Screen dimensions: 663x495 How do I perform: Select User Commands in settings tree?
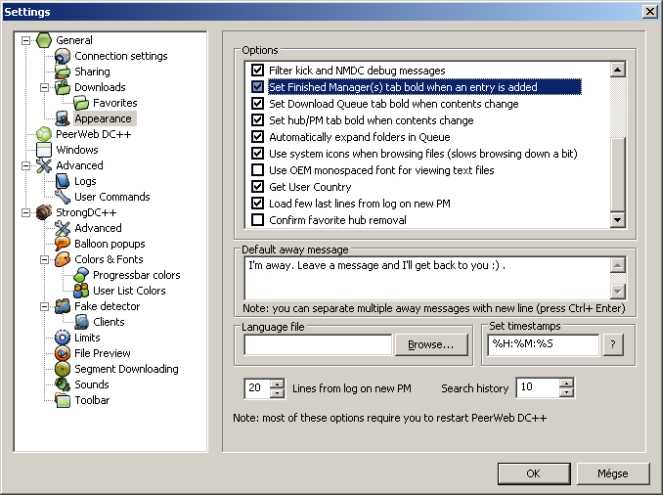pyautogui.click(x=112, y=196)
